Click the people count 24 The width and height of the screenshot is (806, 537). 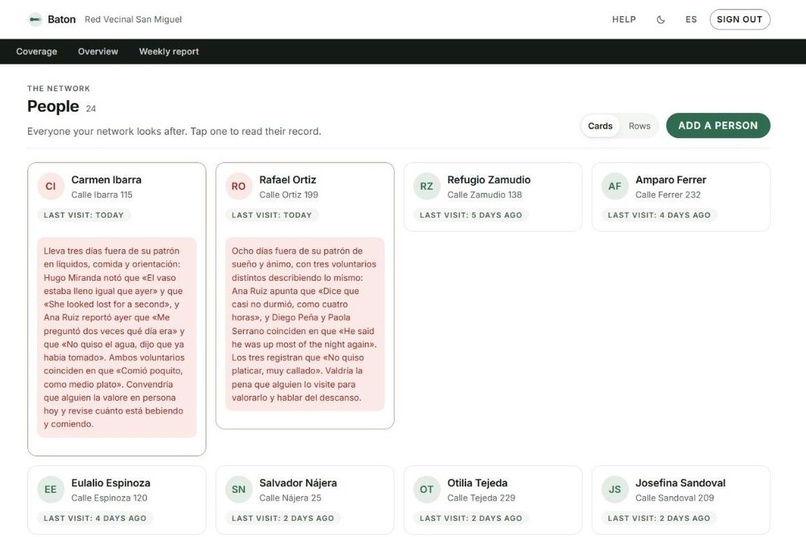point(90,109)
